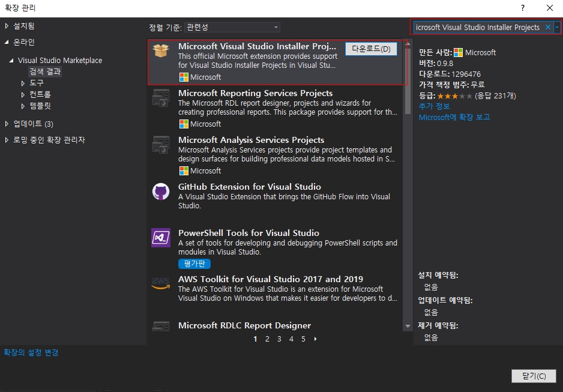563x392 pixels.
Task: Select the 템플릿 tree item label
Action: 40,106
